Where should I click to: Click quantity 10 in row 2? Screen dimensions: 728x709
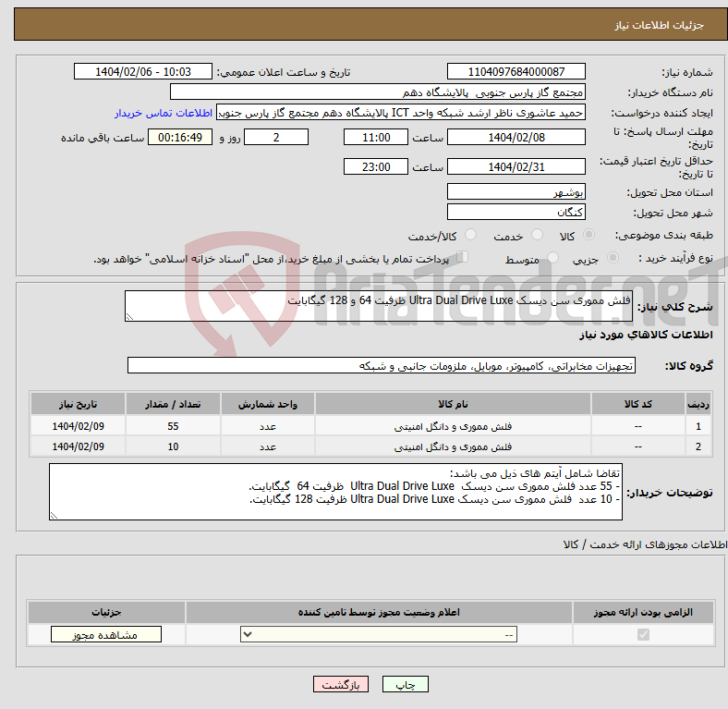173,446
